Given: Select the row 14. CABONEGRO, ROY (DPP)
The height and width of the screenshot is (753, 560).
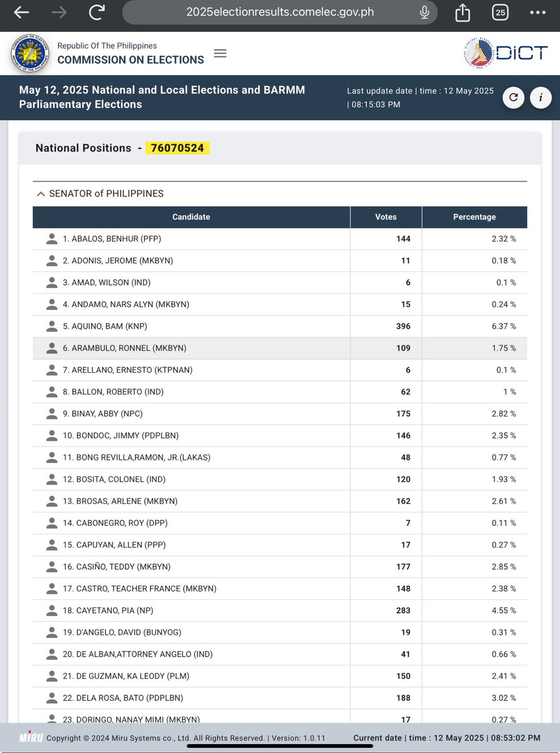Looking at the screenshot, I should tap(280, 523).
